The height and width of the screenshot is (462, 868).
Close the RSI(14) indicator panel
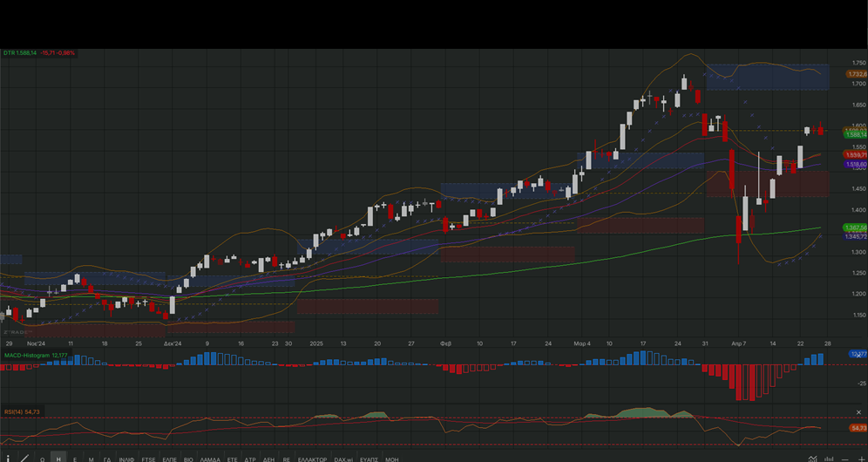click(x=858, y=412)
